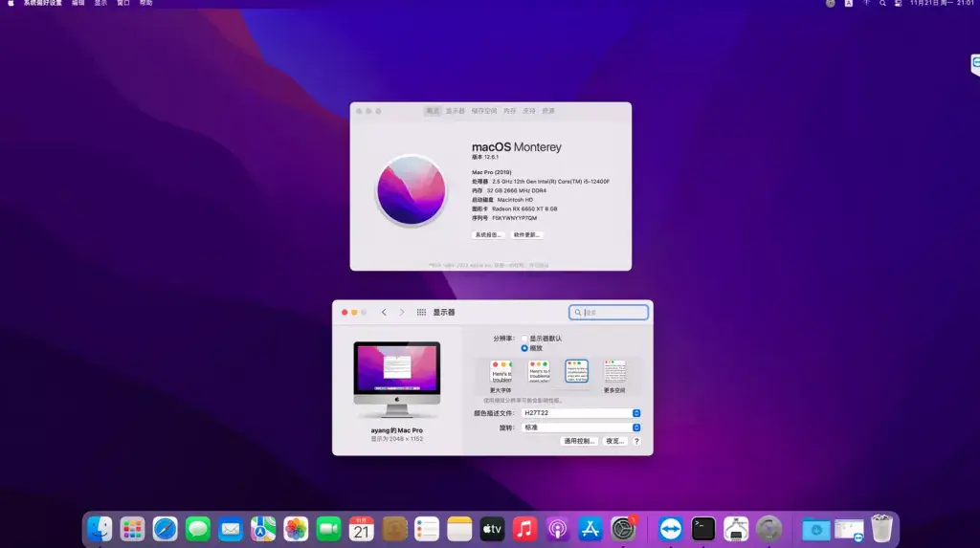This screenshot has width=980, height=548.
Task: Open the Apple menu
Action: pos(11,3)
